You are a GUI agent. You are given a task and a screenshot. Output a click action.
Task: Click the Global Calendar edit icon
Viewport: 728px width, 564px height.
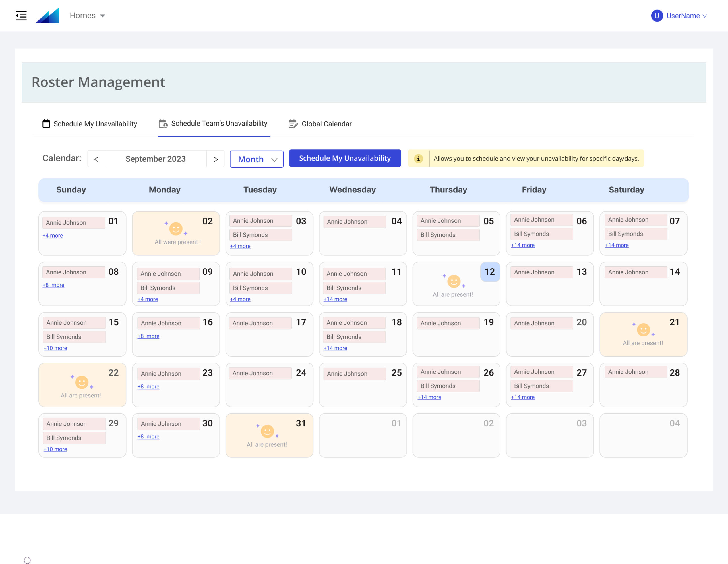coord(293,124)
